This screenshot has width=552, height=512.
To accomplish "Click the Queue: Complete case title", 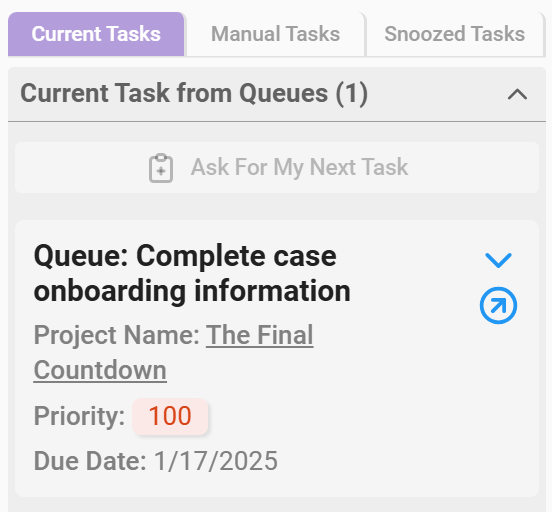I will [x=185, y=256].
